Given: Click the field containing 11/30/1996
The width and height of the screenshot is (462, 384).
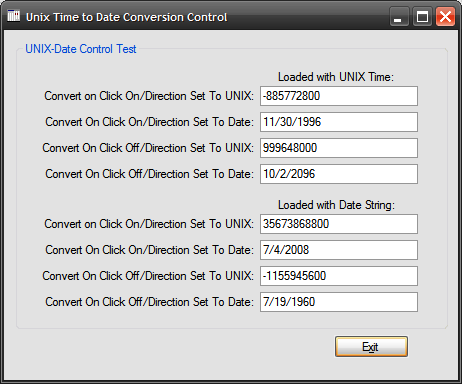Looking at the screenshot, I should (339, 122).
